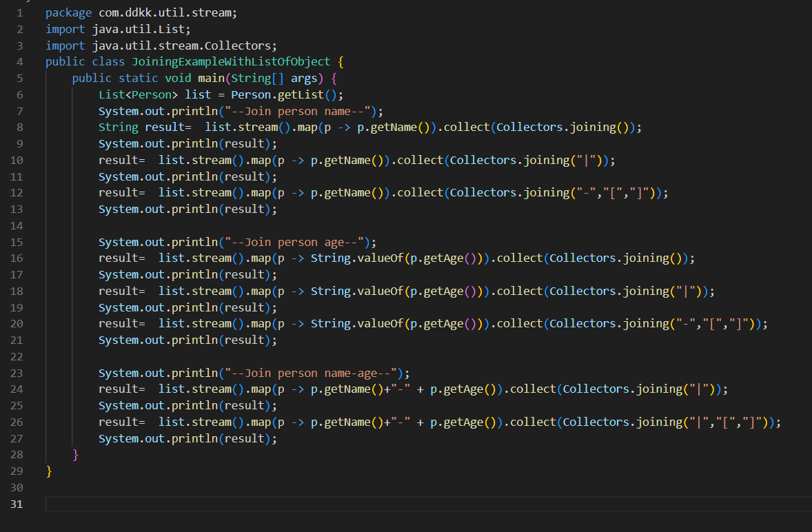Click line number 20 in the gutter
The height and width of the screenshot is (532, 812).
[x=17, y=323]
